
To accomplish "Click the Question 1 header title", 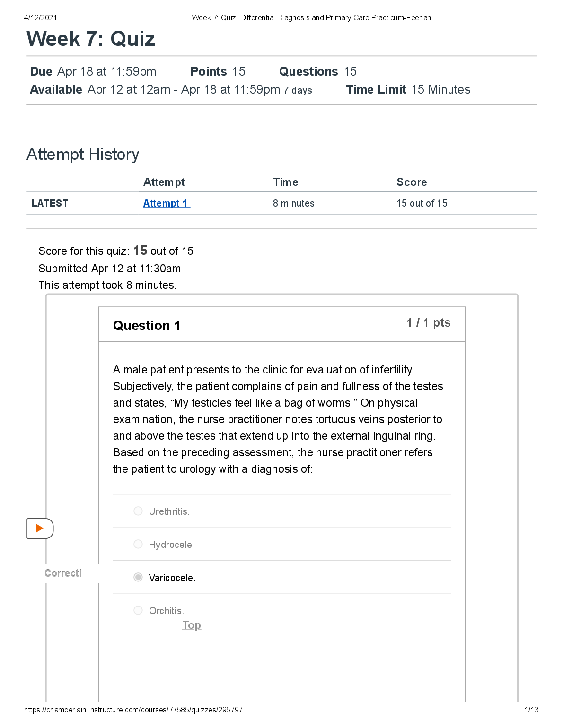I will (x=147, y=325).
